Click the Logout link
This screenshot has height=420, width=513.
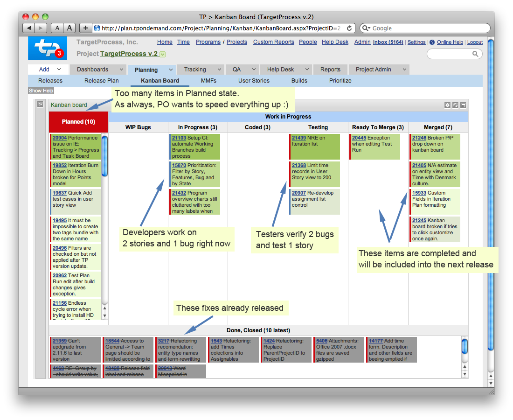pos(475,42)
